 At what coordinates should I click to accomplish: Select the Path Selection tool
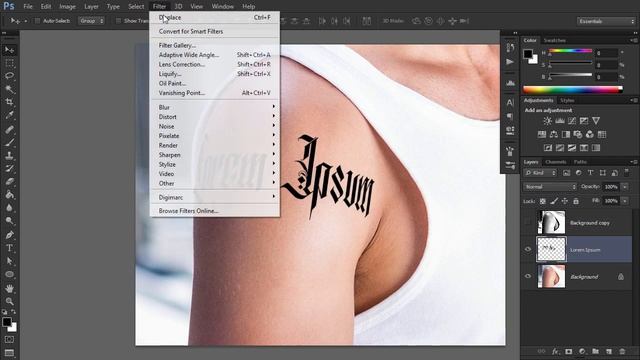click(9, 261)
